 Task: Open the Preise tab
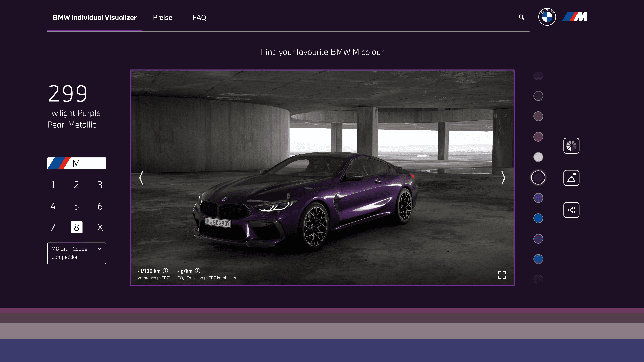pyautogui.click(x=162, y=17)
